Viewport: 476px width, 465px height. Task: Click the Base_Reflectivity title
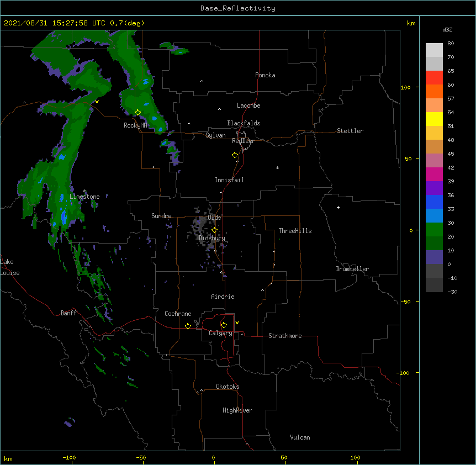(238, 8)
